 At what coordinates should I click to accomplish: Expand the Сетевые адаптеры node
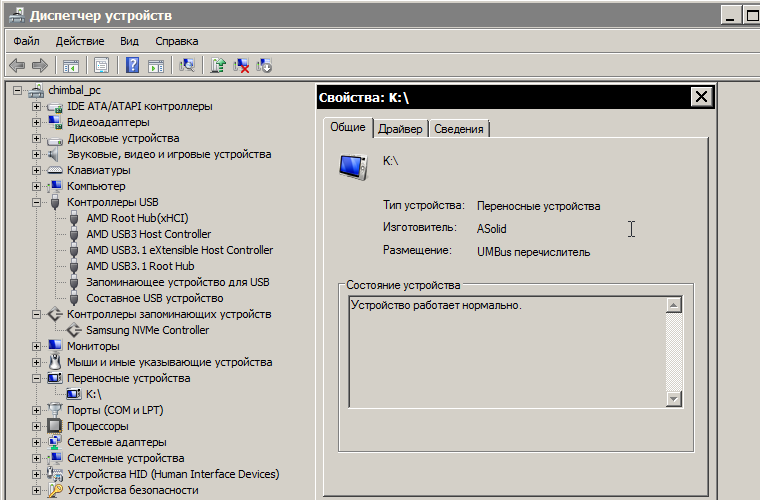click(37, 442)
